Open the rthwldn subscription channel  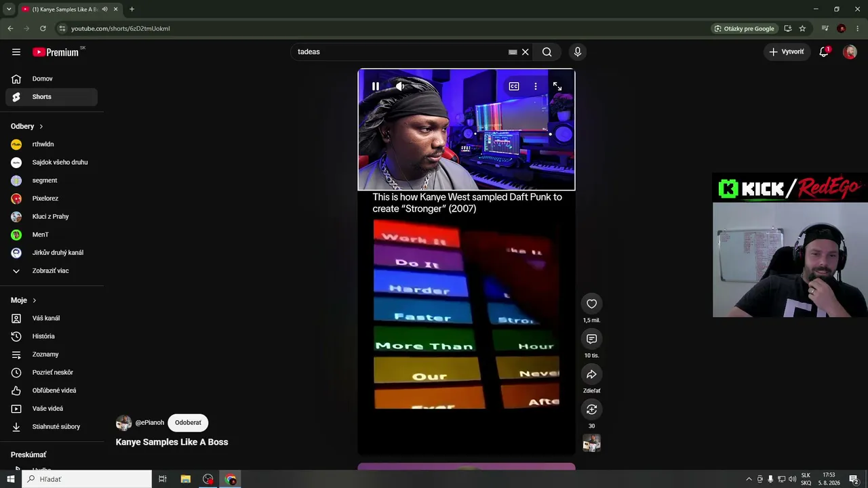point(52,144)
